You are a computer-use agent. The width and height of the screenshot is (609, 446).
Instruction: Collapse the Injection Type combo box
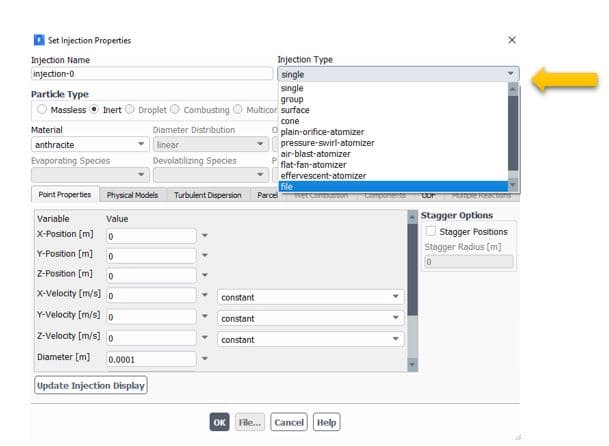pyautogui.click(x=511, y=74)
